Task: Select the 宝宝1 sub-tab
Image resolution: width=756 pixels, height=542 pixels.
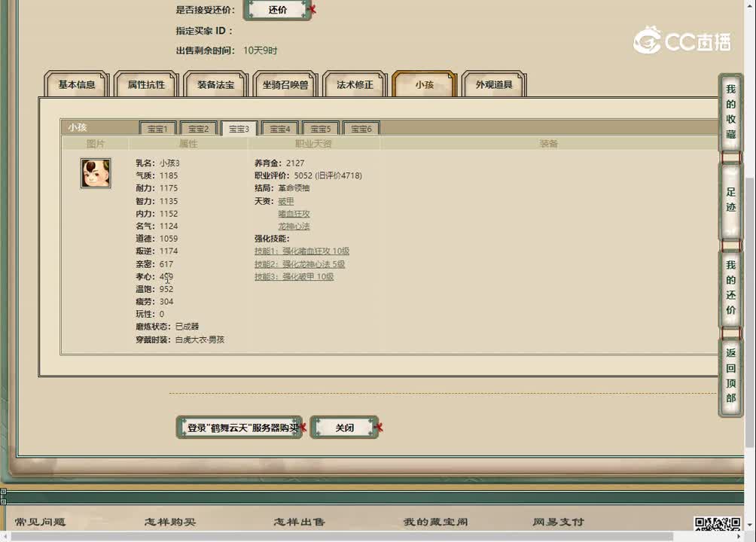Action: pyautogui.click(x=157, y=129)
